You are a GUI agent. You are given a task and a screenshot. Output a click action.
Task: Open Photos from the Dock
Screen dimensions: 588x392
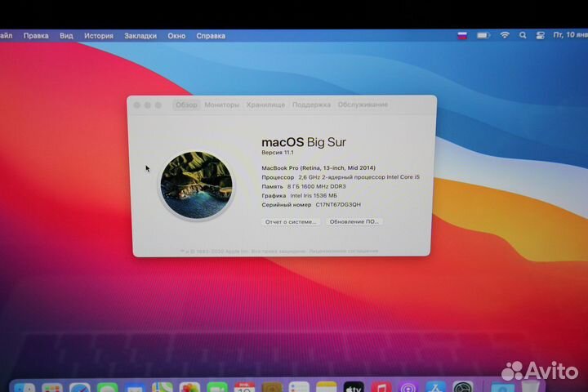tap(189, 387)
